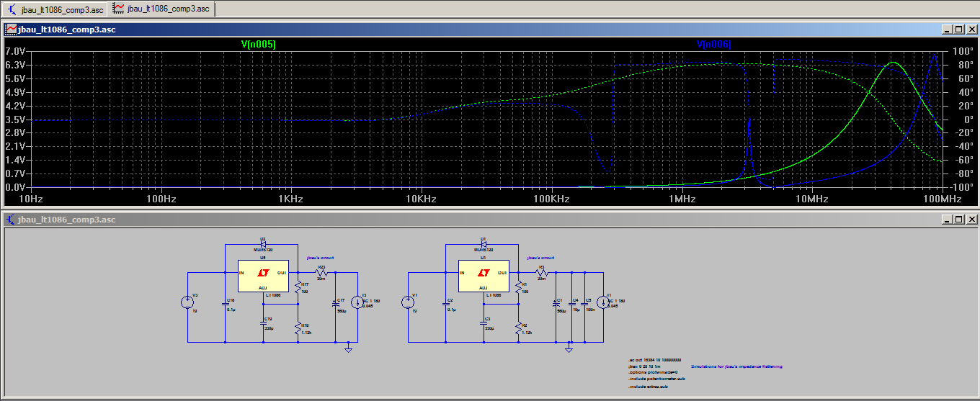Click the 330µ value of C3
980x401 pixels.
(489, 328)
